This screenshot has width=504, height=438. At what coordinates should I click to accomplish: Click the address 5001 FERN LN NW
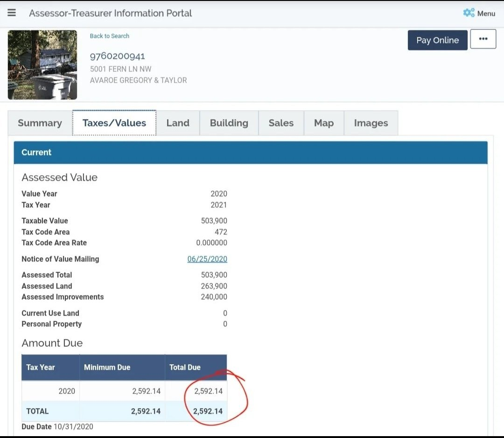point(120,69)
